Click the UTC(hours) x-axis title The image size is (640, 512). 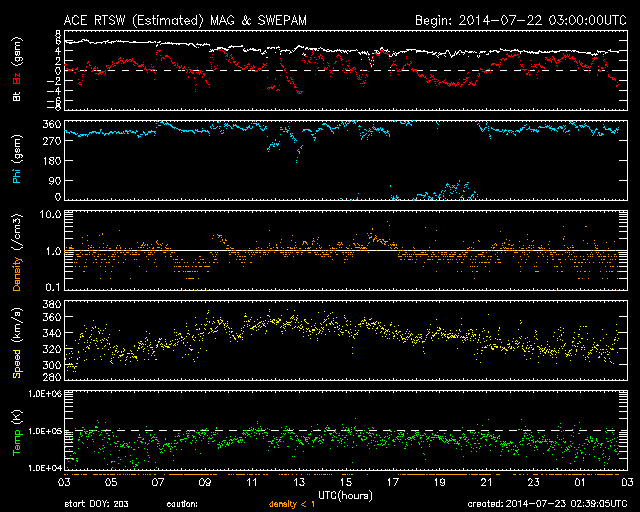(x=345, y=495)
